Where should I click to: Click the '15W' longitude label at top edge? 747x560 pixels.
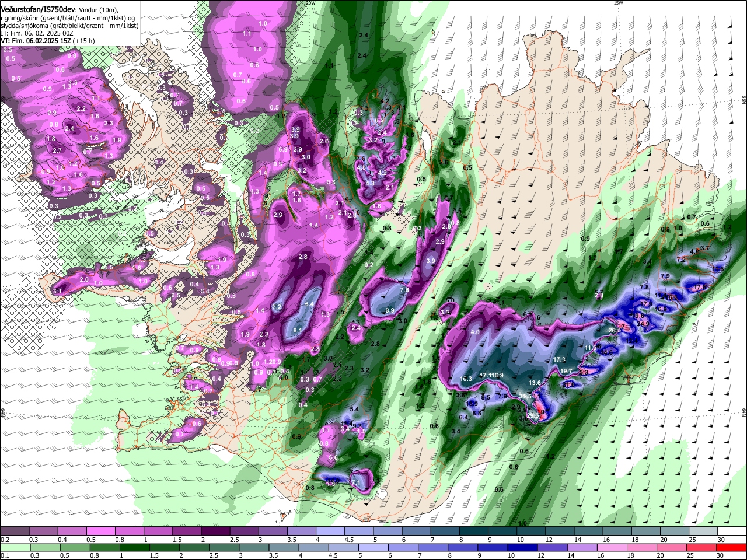[x=618, y=3]
